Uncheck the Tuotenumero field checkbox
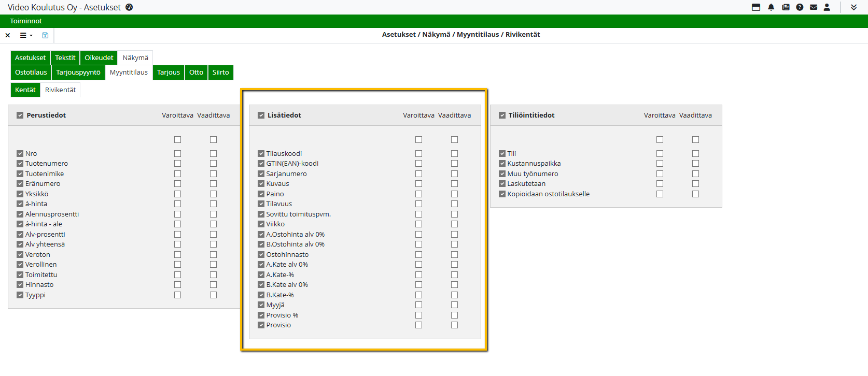Screen dimensions: 868x376 (20, 164)
